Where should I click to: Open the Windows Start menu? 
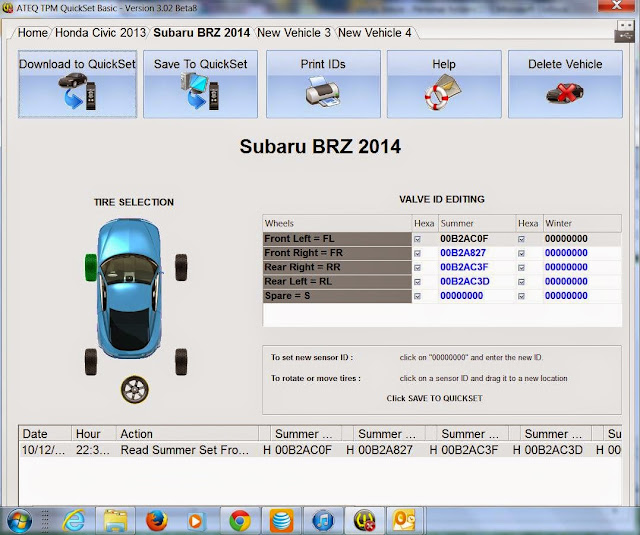[x=19, y=521]
